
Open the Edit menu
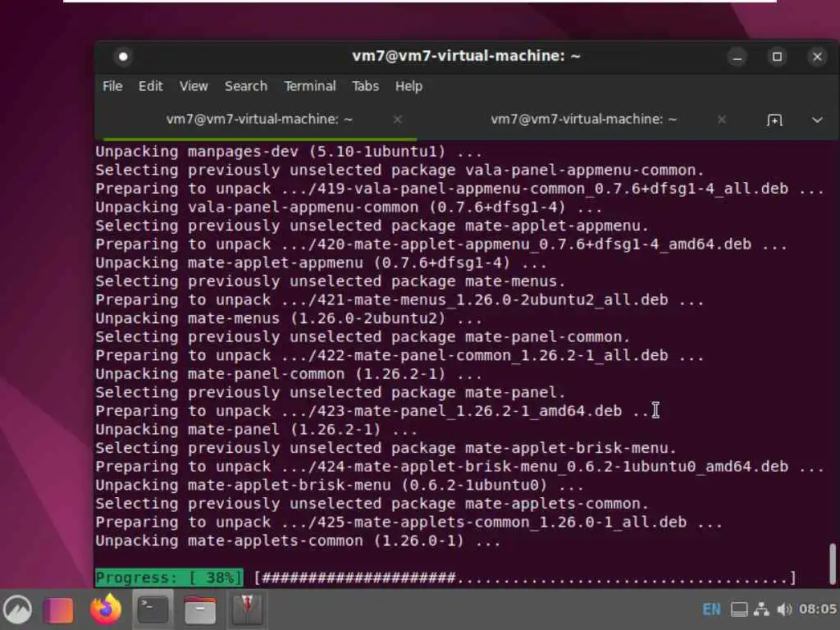click(151, 86)
